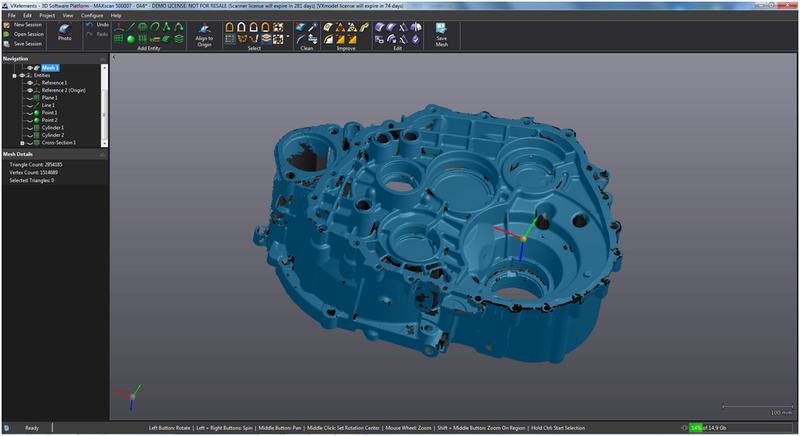This screenshot has width=800, height=436.
Task: Select Point 2 in the entities list
Action: coord(49,120)
